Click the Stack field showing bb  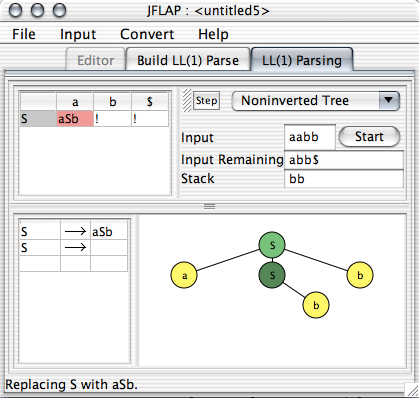pos(343,179)
